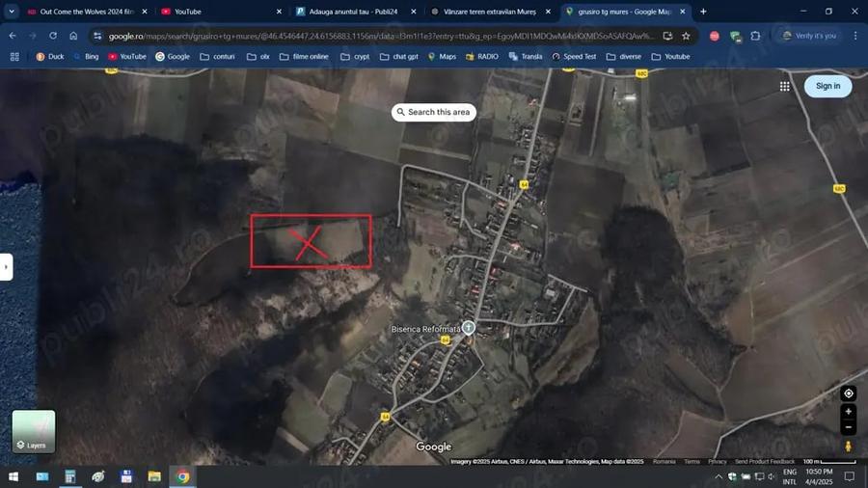Screen dimensions: 868x488
Task: Open a new browser tab
Action: click(703, 11)
